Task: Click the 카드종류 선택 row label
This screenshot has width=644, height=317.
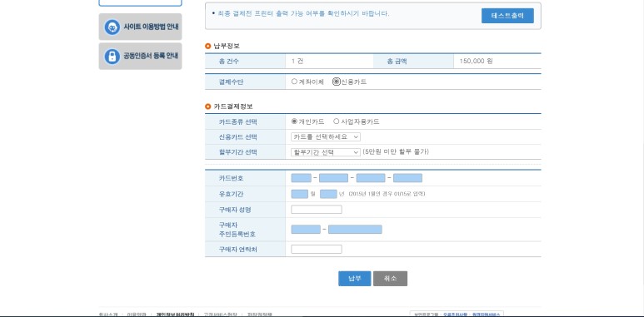Action: (x=237, y=121)
